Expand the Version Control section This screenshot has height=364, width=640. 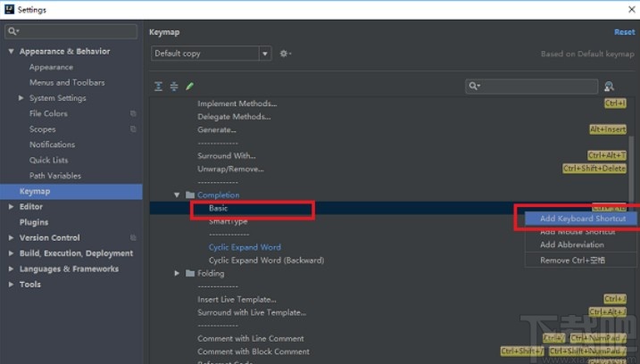point(11,238)
